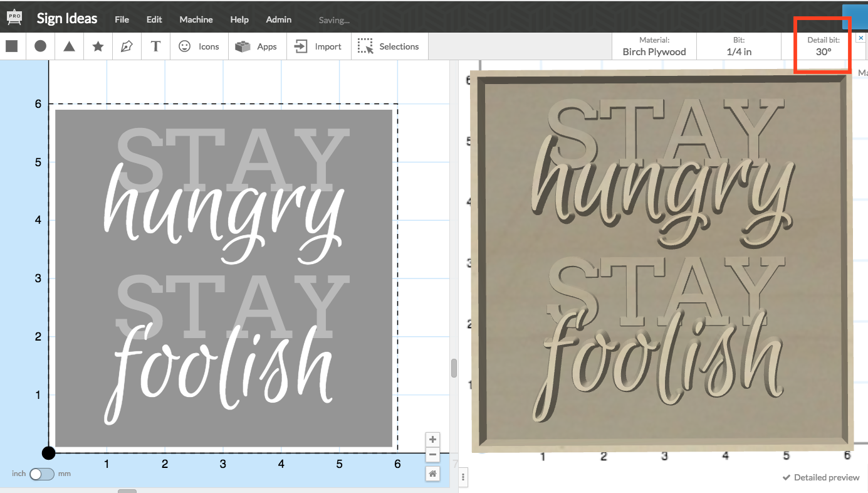Select the triangle shape tool
This screenshot has height=493, width=868.
pos(69,46)
